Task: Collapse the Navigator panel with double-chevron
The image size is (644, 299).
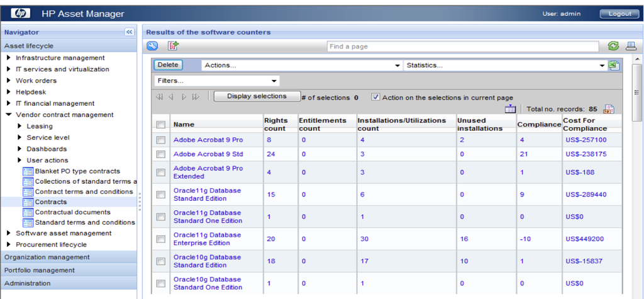Action: (128, 32)
